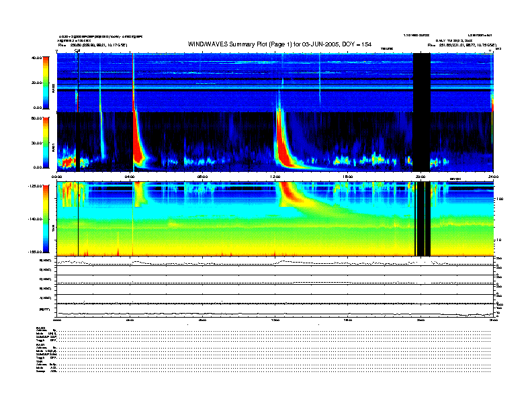The width and height of the screenshot is (532, 411).
Task: Click the 100 label on TNR right axis
Action: (500, 199)
